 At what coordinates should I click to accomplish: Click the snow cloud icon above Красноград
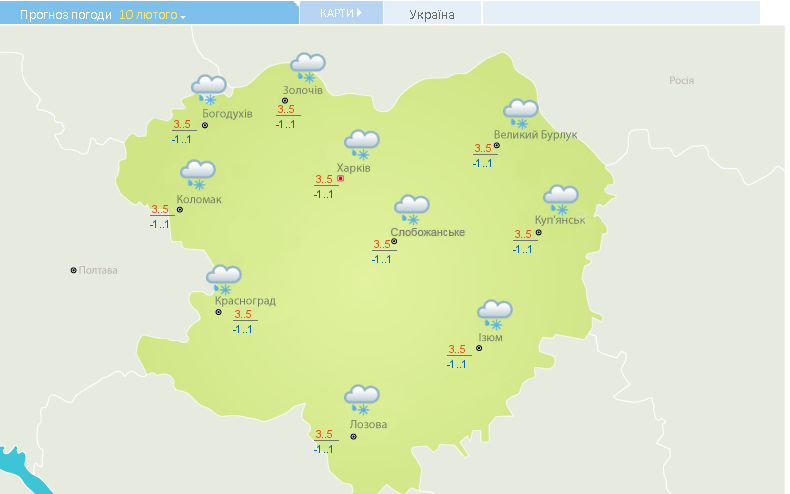[224, 279]
